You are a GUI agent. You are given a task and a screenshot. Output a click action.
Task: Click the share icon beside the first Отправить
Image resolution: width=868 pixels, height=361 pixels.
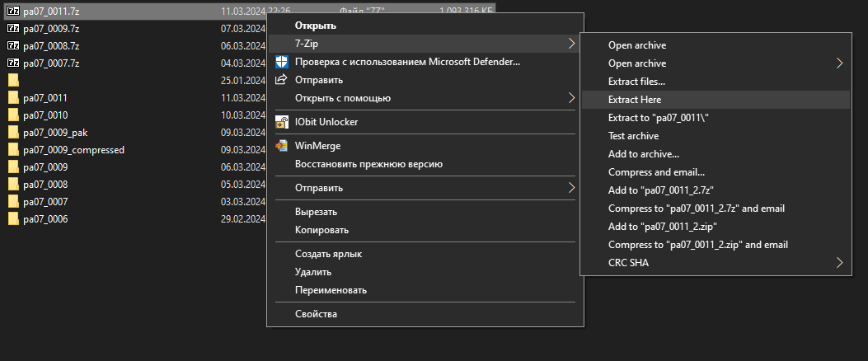click(x=282, y=80)
